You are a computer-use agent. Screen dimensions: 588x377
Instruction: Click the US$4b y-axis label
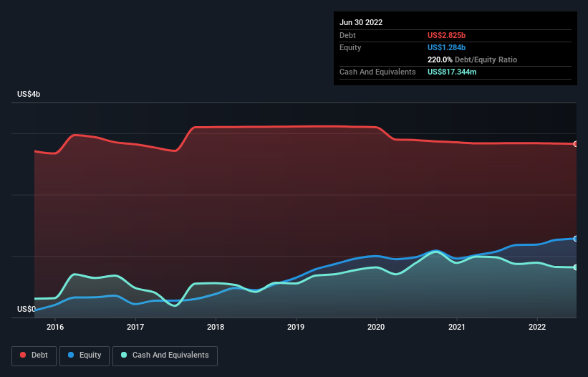[x=29, y=94]
